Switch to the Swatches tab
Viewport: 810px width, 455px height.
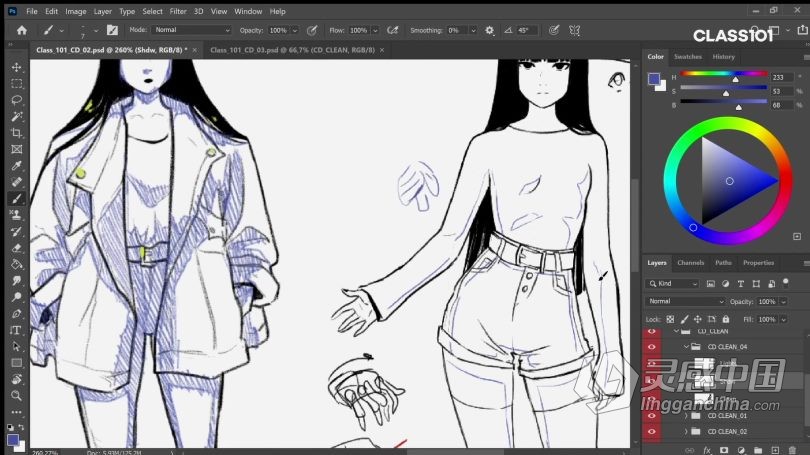point(688,57)
